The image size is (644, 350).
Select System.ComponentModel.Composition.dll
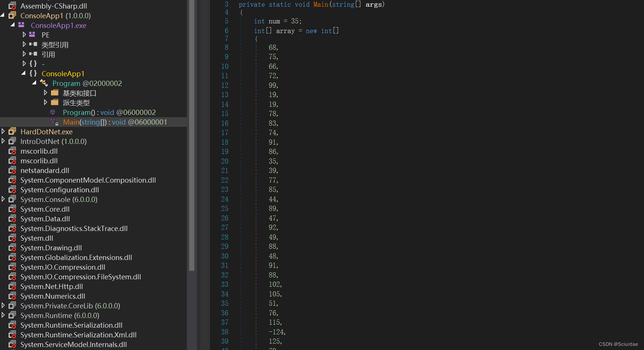coord(88,180)
